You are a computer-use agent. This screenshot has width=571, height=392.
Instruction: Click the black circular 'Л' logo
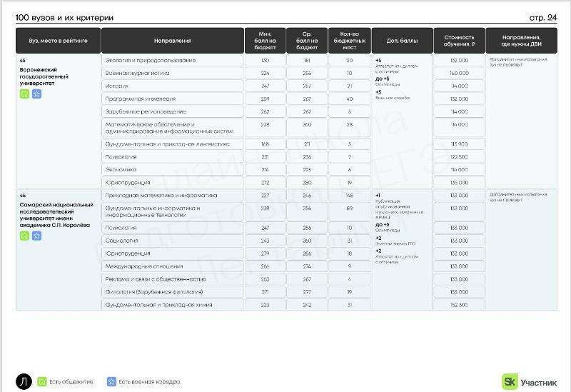(x=24, y=382)
